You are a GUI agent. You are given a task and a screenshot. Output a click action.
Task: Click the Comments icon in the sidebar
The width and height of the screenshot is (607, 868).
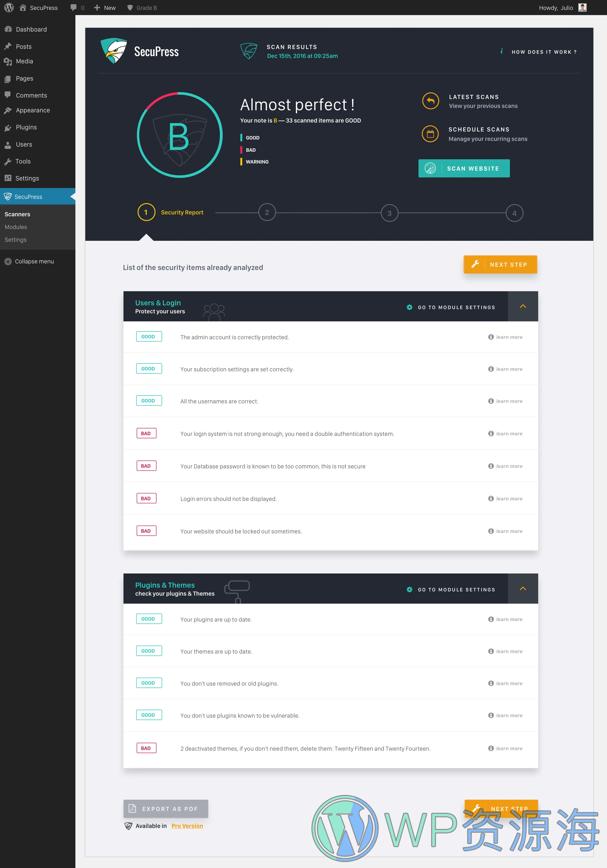(8, 95)
